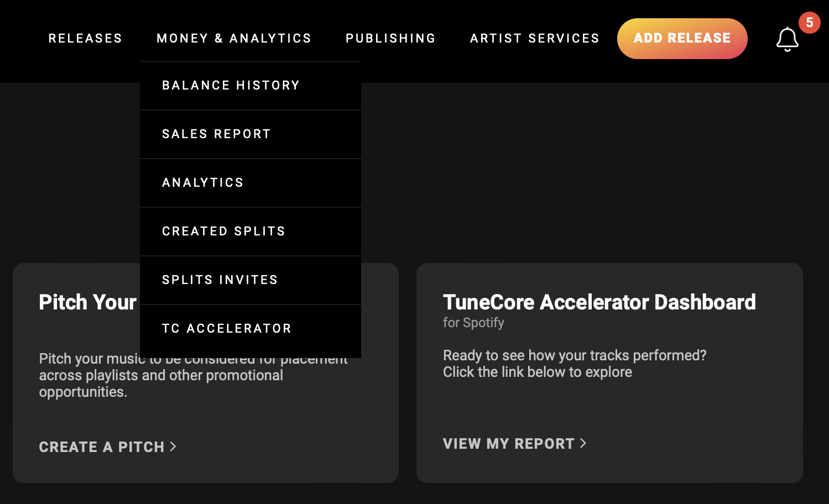
Task: Navigate to the Releases tab
Action: coord(85,38)
